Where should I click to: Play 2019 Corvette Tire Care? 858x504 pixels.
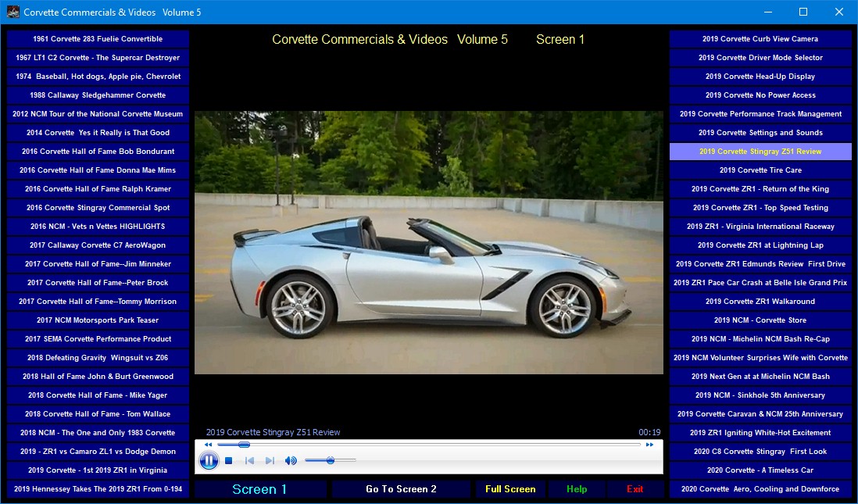click(760, 170)
